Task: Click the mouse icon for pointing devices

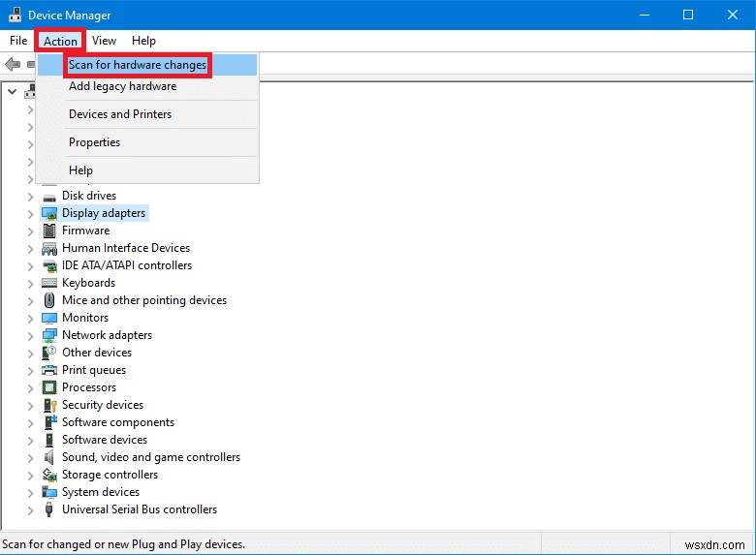Action: point(49,300)
